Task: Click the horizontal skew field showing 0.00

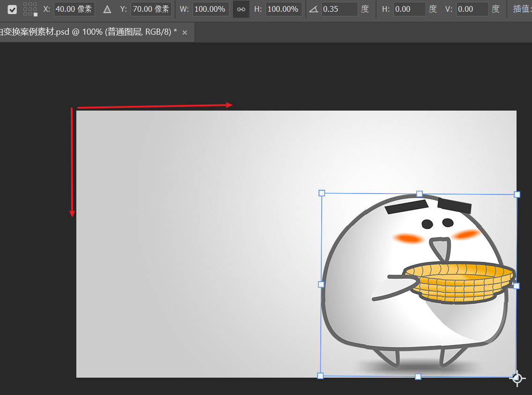Action: (x=409, y=9)
